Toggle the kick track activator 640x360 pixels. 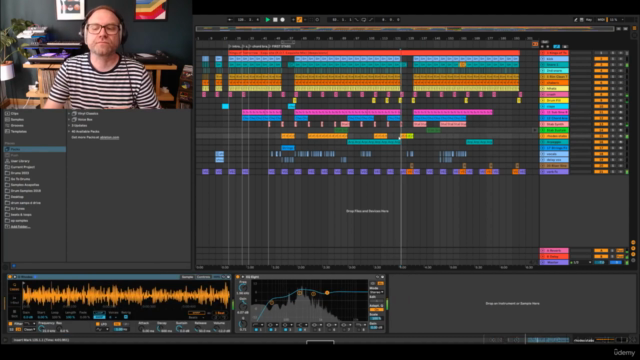(601, 59)
